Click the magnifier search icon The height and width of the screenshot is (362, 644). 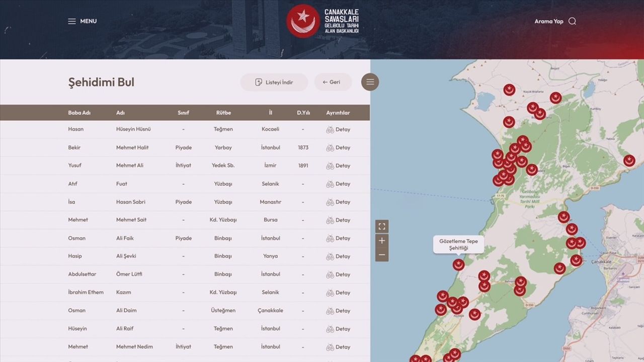(573, 21)
